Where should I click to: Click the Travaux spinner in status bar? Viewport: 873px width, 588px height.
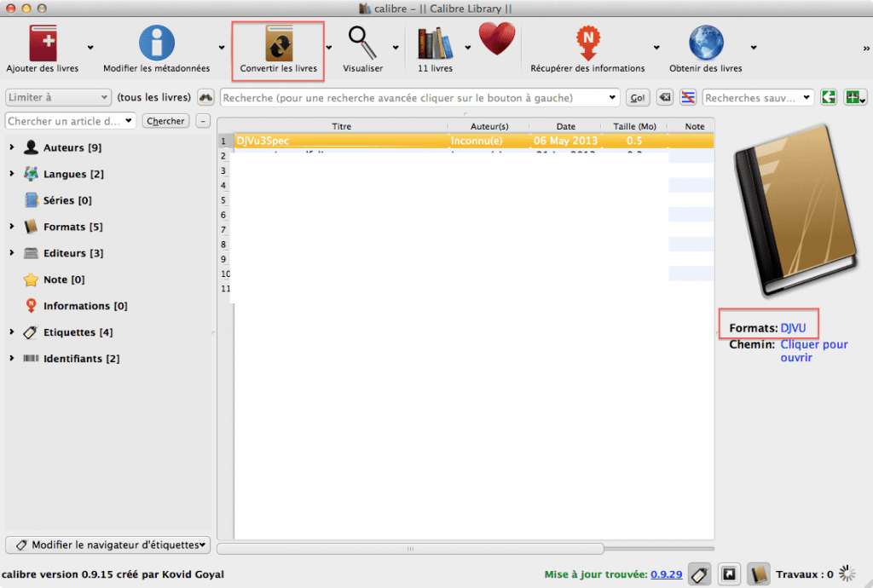pos(846,574)
